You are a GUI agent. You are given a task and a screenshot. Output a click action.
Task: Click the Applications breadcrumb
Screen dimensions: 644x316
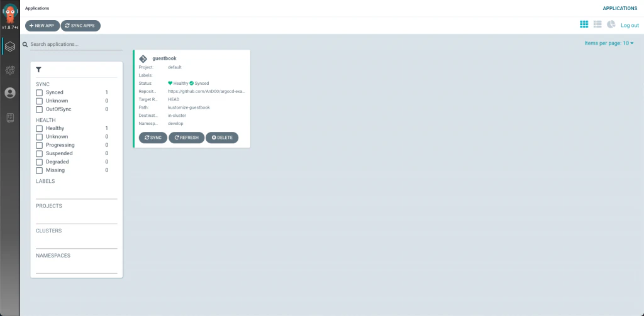36,8
